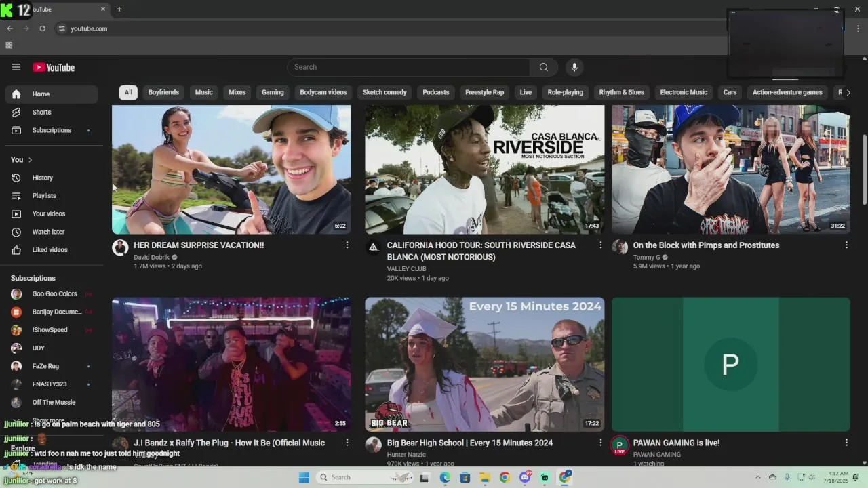
Task: Click the YouTube search input field
Action: [408, 67]
